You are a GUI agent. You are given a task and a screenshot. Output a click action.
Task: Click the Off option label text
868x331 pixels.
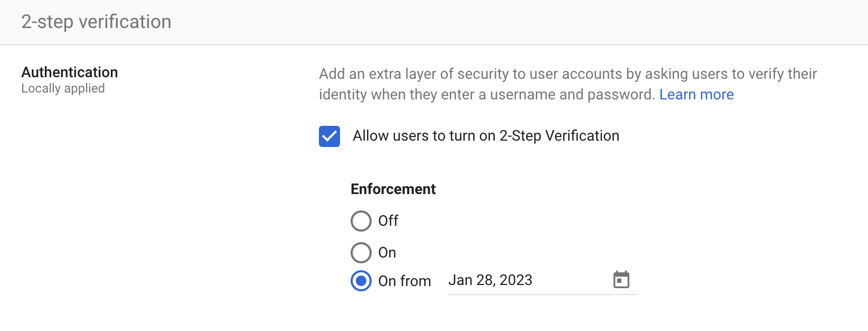pos(388,221)
